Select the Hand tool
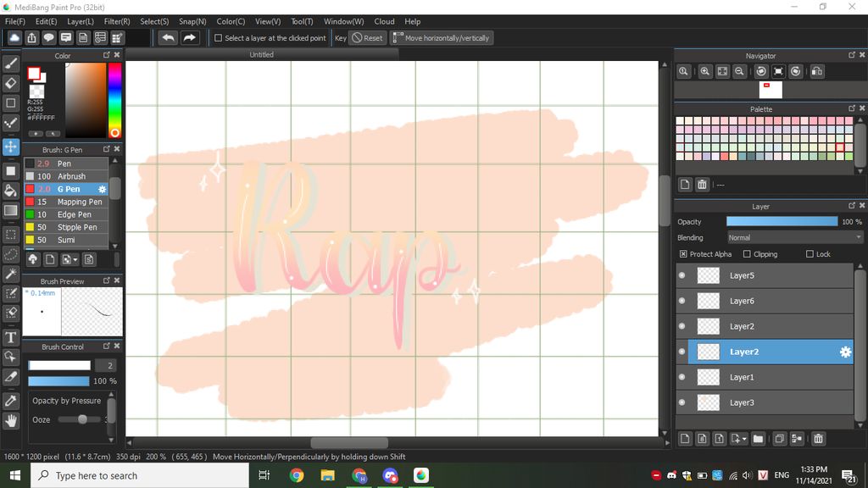This screenshot has height=488, width=868. 10,420
